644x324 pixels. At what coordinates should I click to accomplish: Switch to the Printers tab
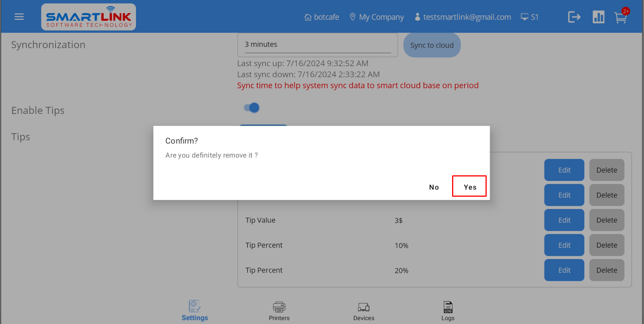279,310
